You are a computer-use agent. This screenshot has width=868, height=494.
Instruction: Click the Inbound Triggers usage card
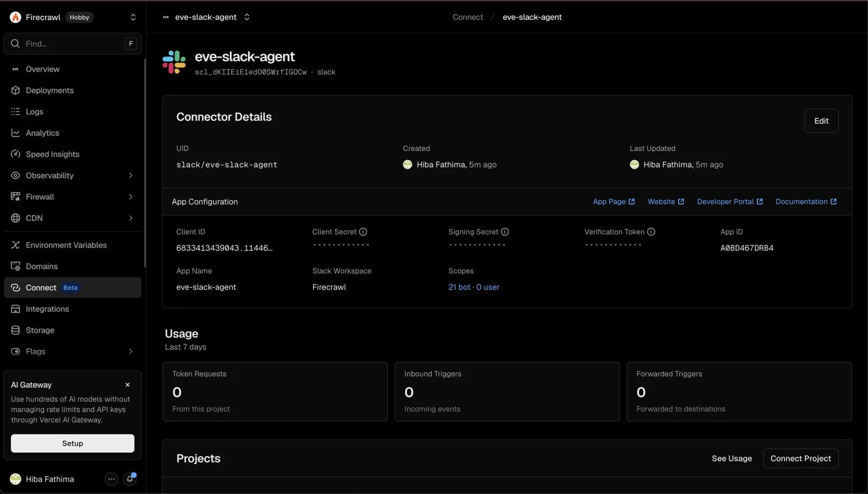coord(507,392)
